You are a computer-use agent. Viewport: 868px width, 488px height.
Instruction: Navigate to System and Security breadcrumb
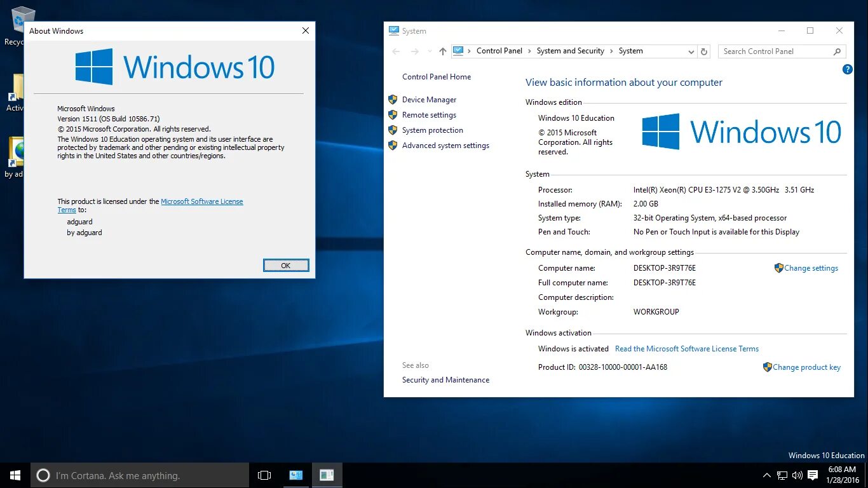tap(571, 51)
